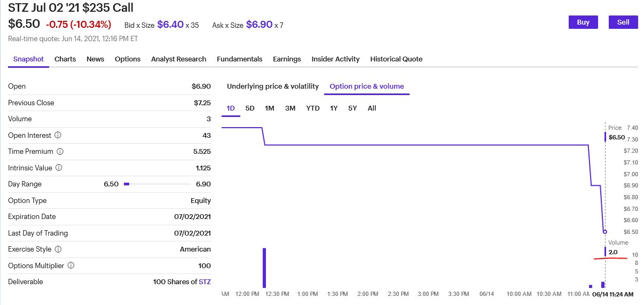Click the Open value $6.90
The width and height of the screenshot is (644, 305).
[x=201, y=86]
